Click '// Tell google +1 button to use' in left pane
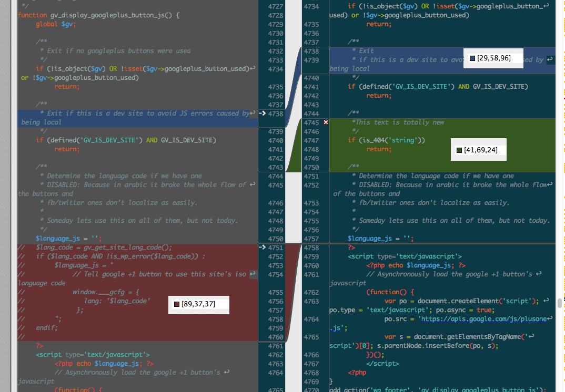 (159, 274)
